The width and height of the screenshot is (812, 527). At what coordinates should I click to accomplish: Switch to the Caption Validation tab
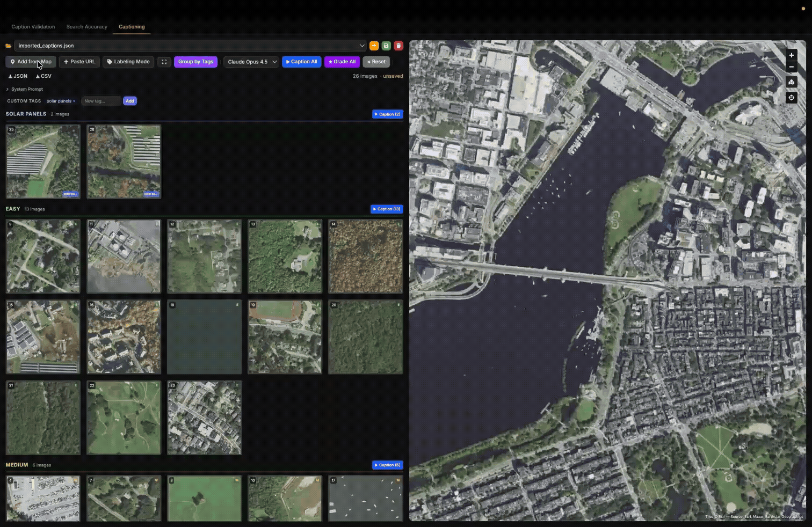33,26
